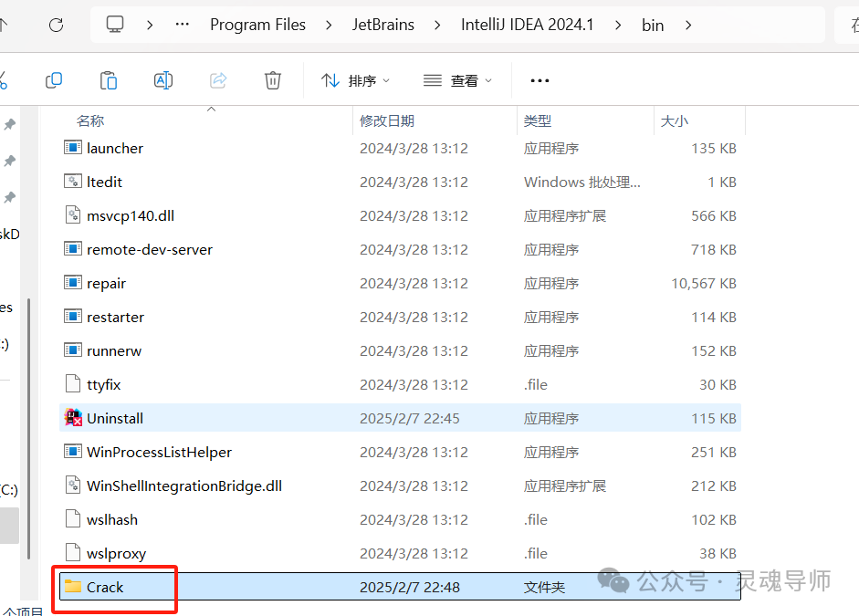Select the msvcp140.dll file
The width and height of the screenshot is (859, 616).
click(130, 215)
